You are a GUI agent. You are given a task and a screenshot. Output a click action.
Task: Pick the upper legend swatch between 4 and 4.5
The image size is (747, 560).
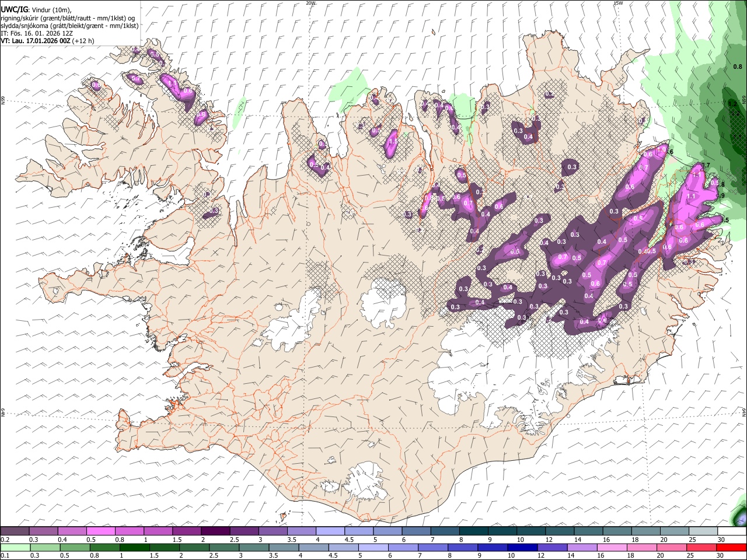click(x=331, y=531)
